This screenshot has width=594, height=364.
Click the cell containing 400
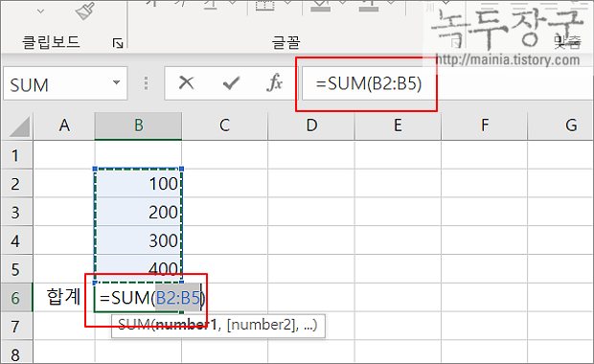(x=138, y=269)
